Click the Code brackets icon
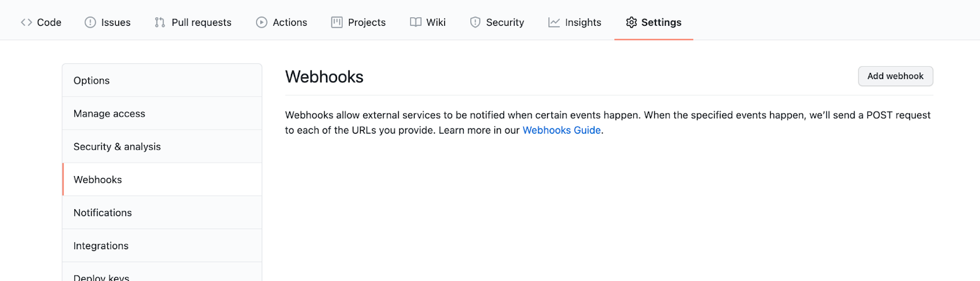The image size is (980, 281). (x=26, y=23)
